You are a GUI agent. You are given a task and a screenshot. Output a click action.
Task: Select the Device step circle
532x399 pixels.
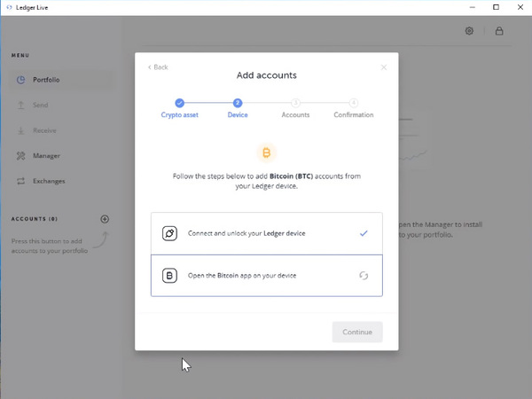click(238, 103)
